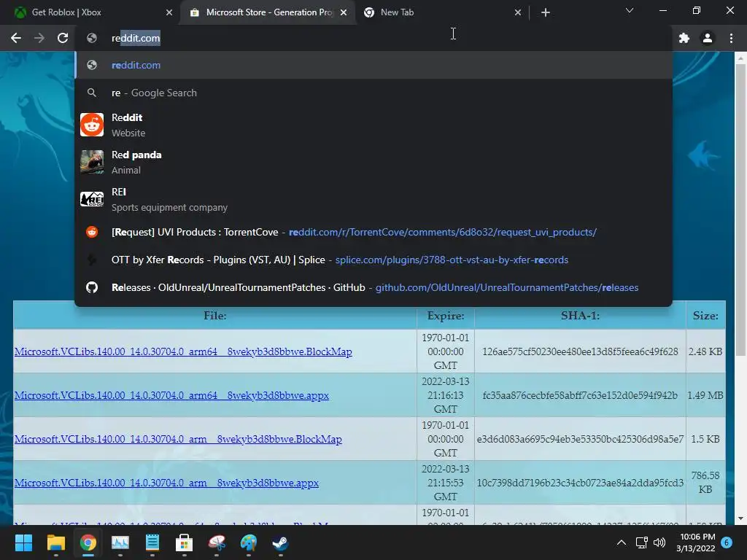Open Microsoft Store from the taskbar
Viewport: 747px width, 560px height.
tap(184, 542)
